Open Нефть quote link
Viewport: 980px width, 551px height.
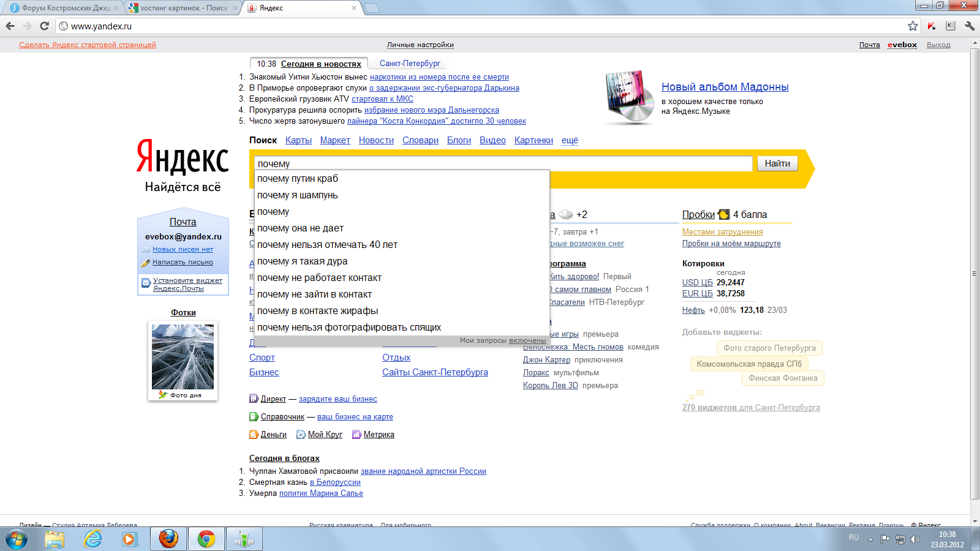(x=693, y=310)
